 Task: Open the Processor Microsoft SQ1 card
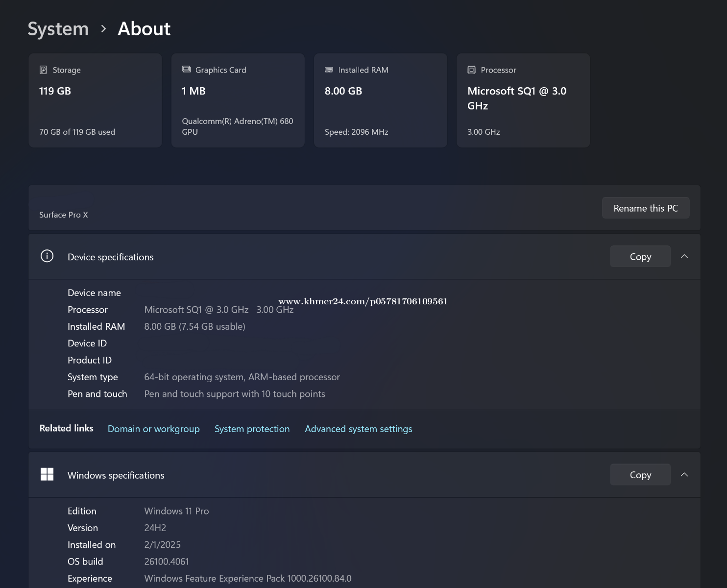pyautogui.click(x=523, y=100)
